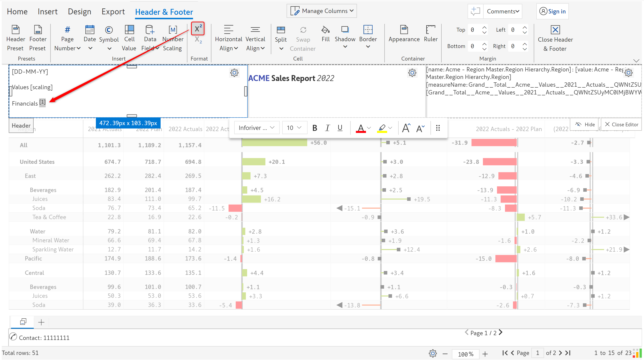
Task: Click the Subscript format icon
Action: tap(198, 40)
